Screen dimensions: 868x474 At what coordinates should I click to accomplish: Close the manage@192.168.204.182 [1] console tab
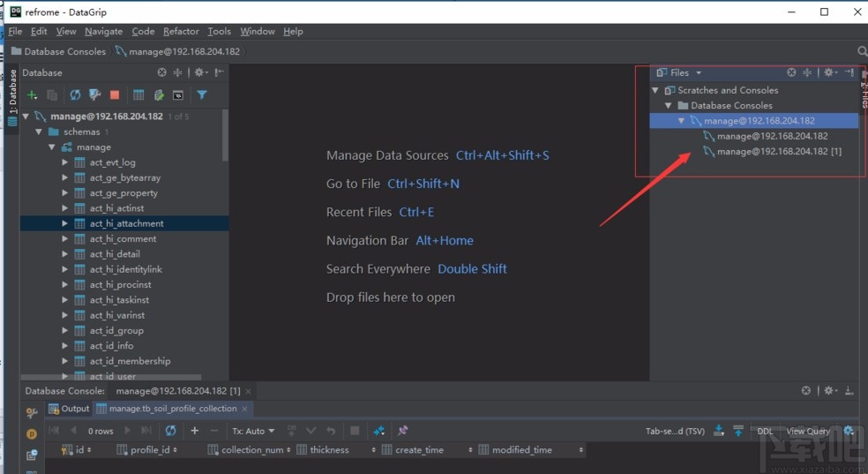pos(248,392)
